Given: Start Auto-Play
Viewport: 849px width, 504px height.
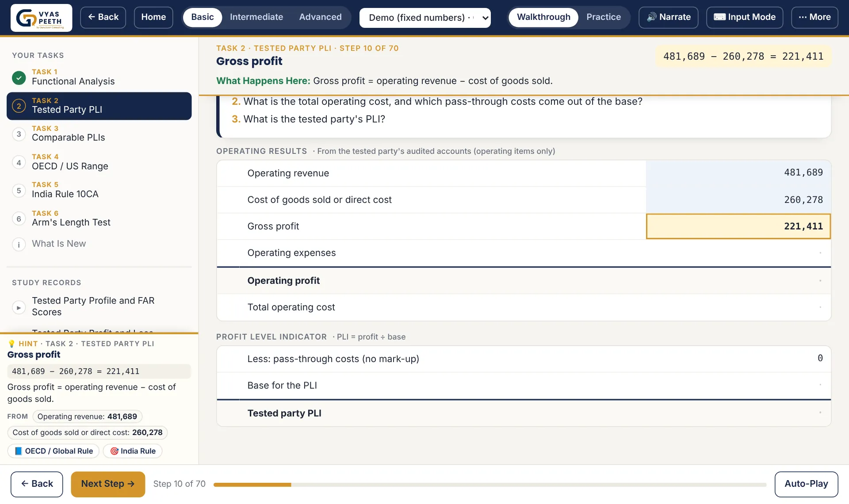Looking at the screenshot, I should click(x=806, y=484).
